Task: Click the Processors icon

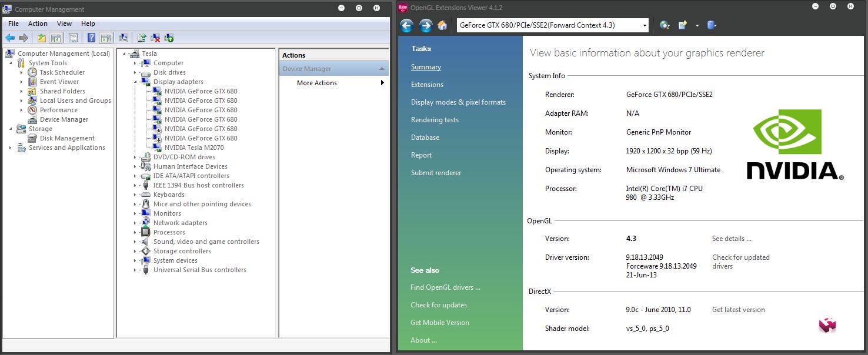Action: pyautogui.click(x=146, y=232)
